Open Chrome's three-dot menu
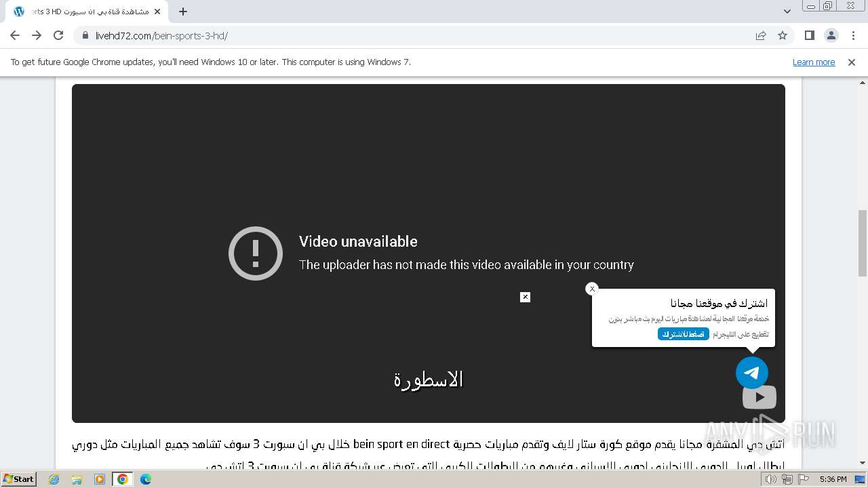 854,35
